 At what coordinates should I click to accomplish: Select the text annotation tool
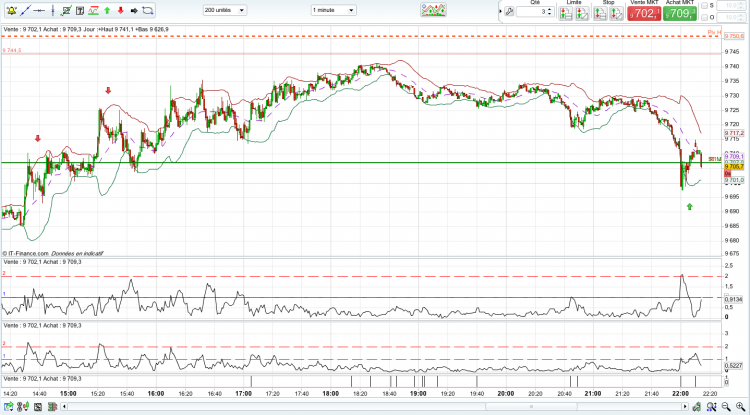tap(80, 10)
